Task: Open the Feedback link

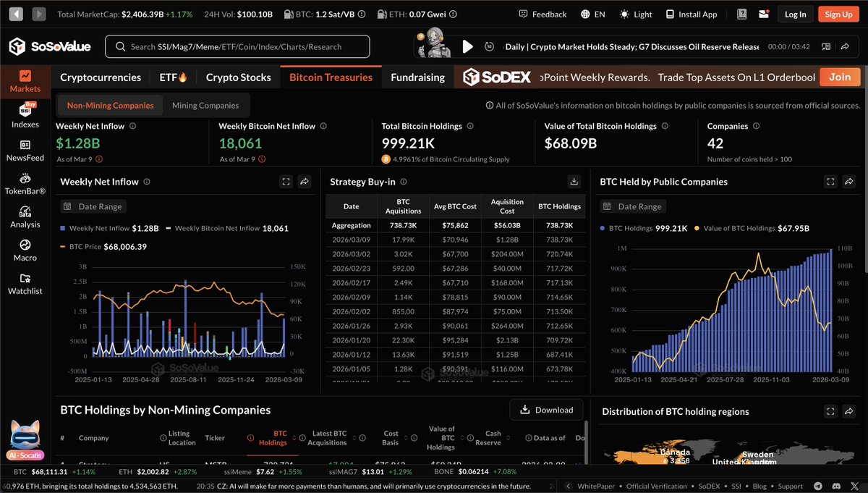Action: 542,14
